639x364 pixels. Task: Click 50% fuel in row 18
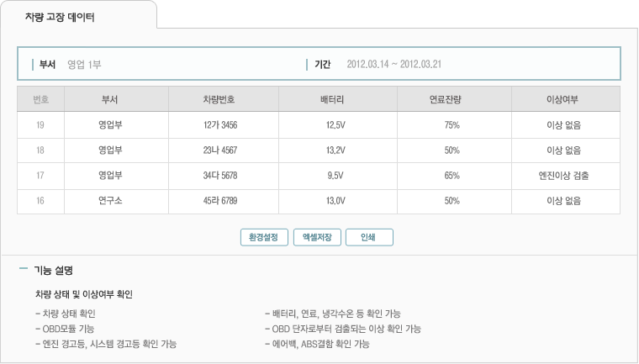452,150
